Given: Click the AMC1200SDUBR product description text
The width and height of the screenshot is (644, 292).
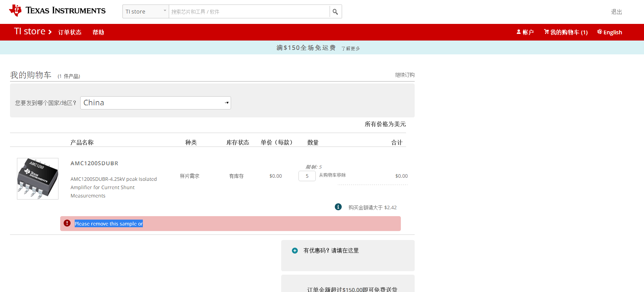Looking at the screenshot, I should click(x=114, y=187).
